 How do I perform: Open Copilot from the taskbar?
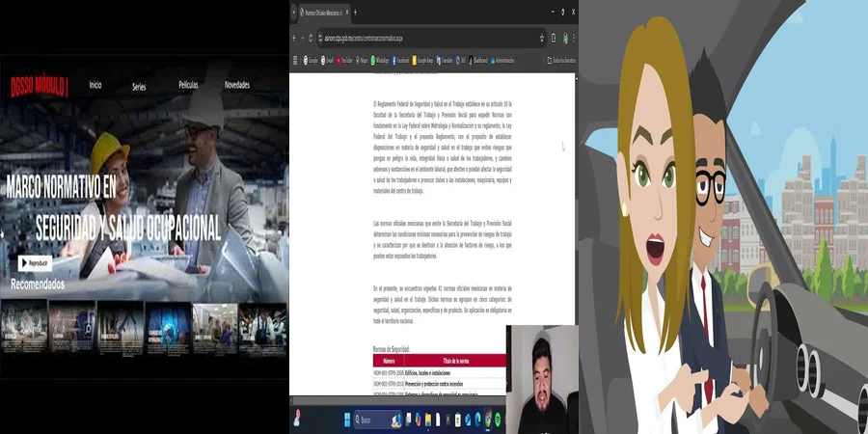point(418,420)
